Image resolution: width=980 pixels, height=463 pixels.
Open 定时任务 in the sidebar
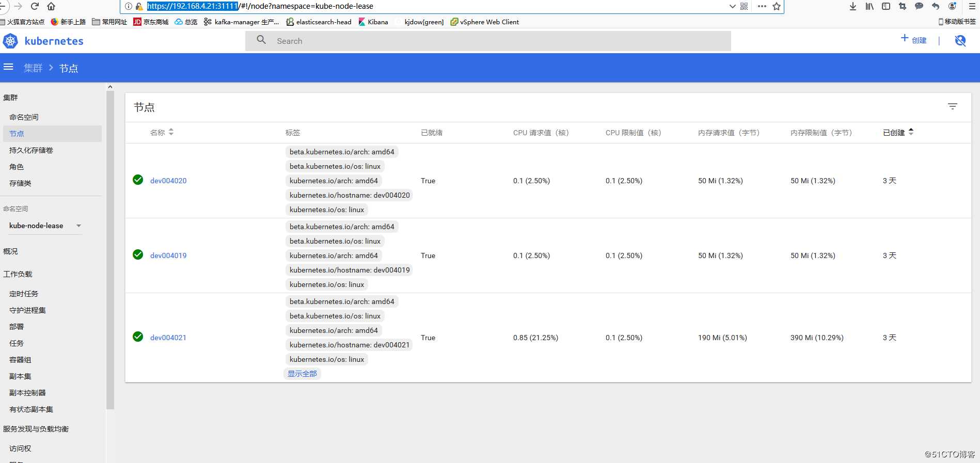coord(24,294)
